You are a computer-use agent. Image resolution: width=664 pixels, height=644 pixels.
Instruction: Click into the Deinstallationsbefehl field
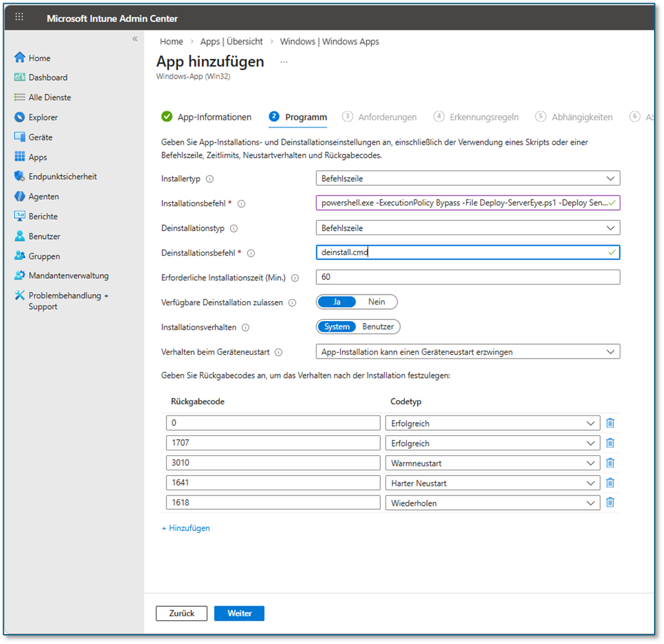pyautogui.click(x=468, y=252)
